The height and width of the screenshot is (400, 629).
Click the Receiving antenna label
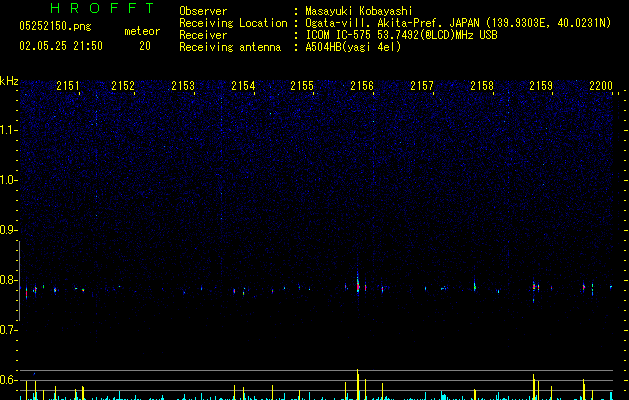click(230, 47)
